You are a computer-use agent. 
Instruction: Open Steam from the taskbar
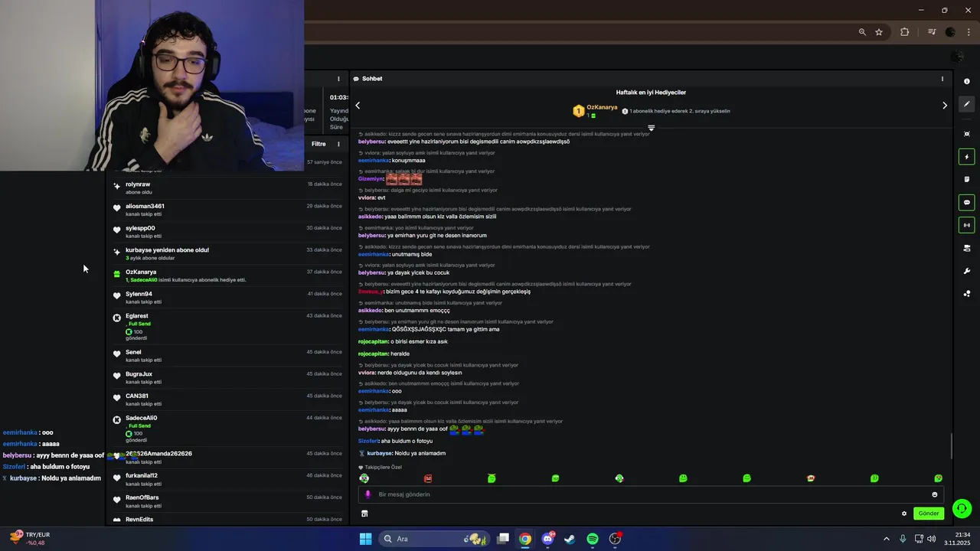[x=570, y=539]
